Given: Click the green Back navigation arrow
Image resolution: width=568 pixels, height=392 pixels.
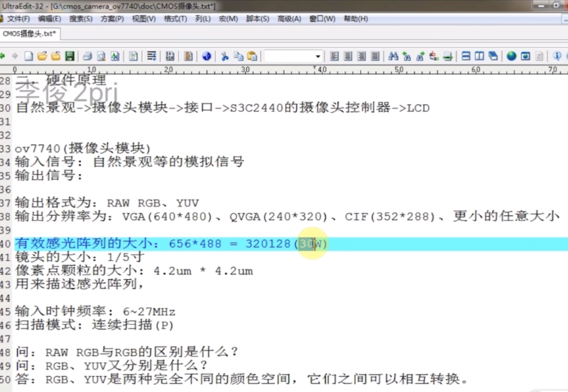Looking at the screenshot, I should 2,56.
